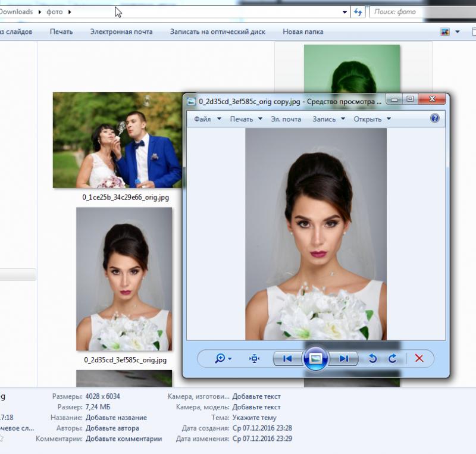Open the Файл menu in Photo Viewer
Viewport: 476px width, 454px height.
tap(208, 119)
